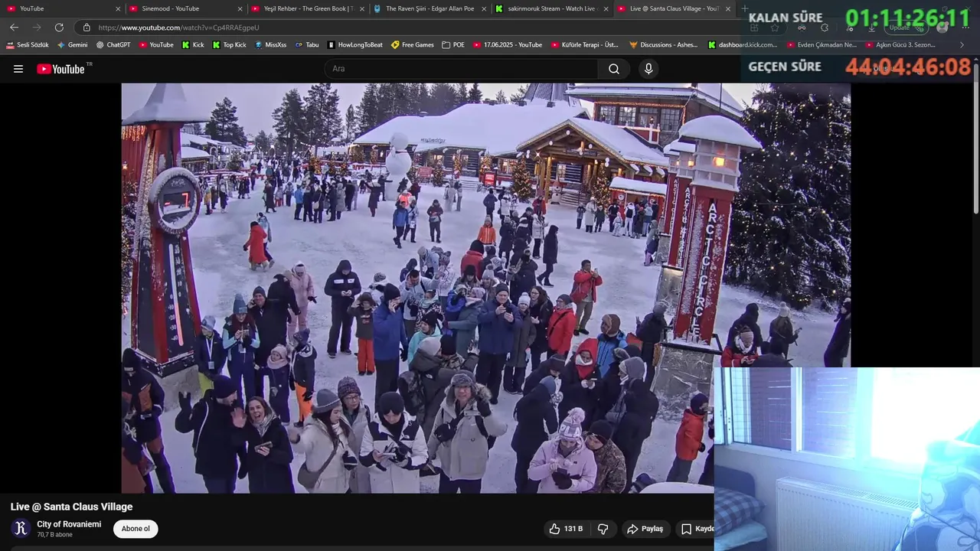
Task: Close the first YouTube tab
Action: pyautogui.click(x=118, y=9)
